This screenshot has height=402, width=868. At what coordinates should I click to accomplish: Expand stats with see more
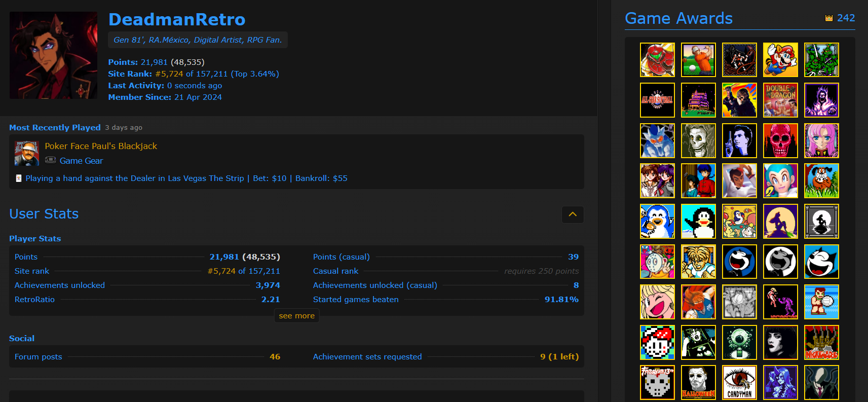296,315
